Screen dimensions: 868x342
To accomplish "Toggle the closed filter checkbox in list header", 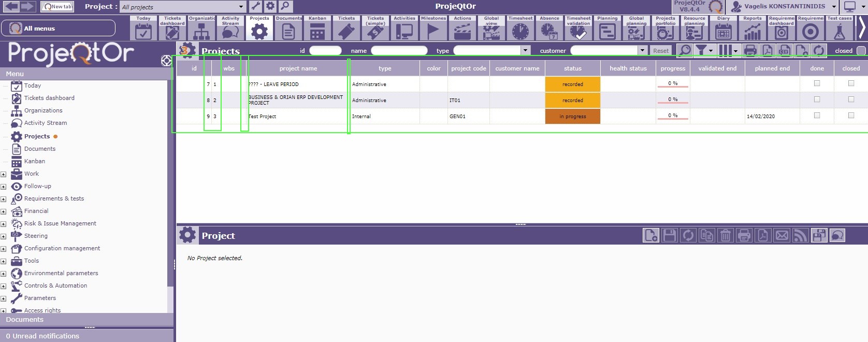I will tap(861, 51).
